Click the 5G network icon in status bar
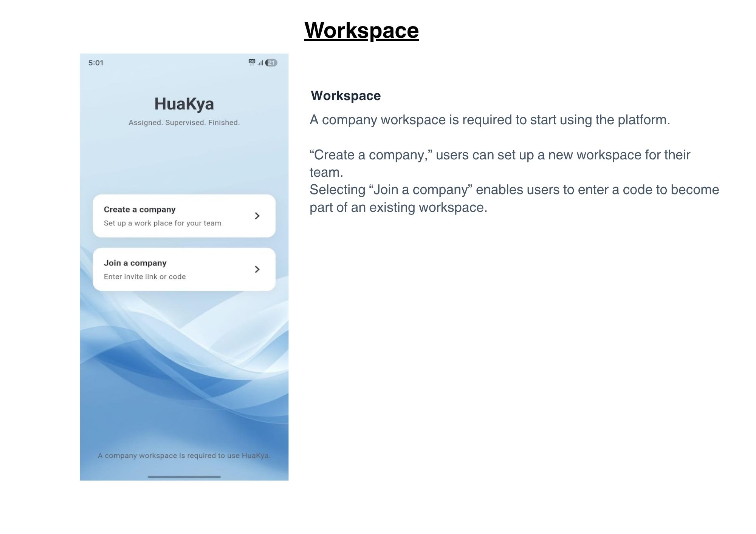The image size is (756, 534). (x=251, y=61)
